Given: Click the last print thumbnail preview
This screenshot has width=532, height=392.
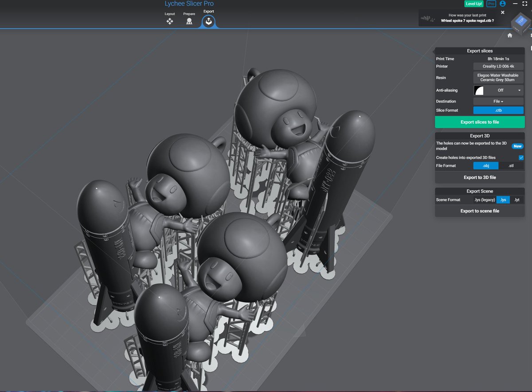Looking at the screenshot, I should (x=428, y=18).
